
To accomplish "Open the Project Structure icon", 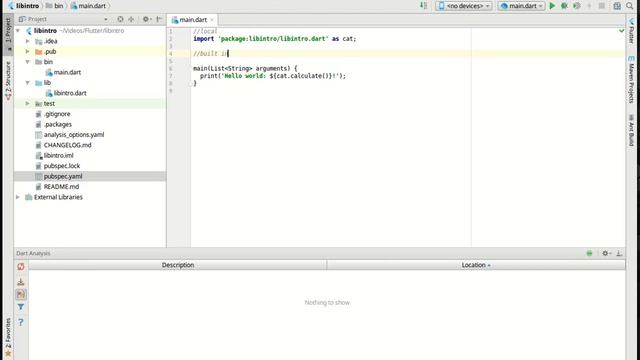I will point(617,6).
